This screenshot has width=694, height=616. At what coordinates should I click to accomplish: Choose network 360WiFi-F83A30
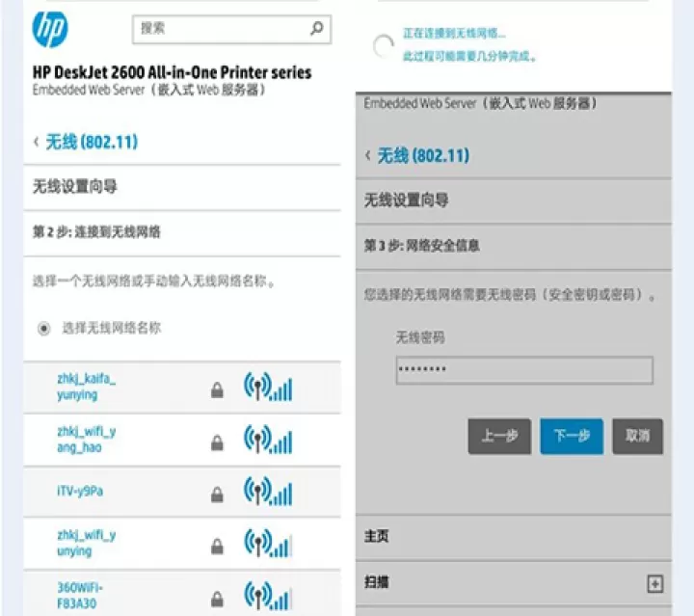80,596
